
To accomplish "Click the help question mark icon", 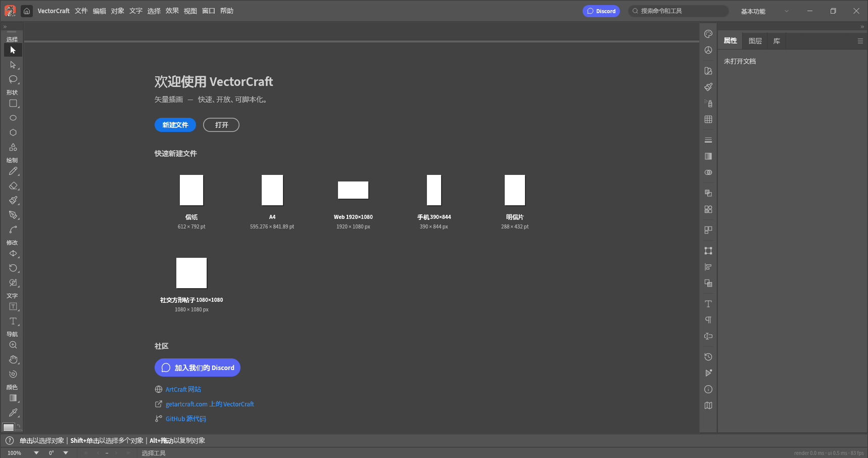I will click(x=9, y=440).
